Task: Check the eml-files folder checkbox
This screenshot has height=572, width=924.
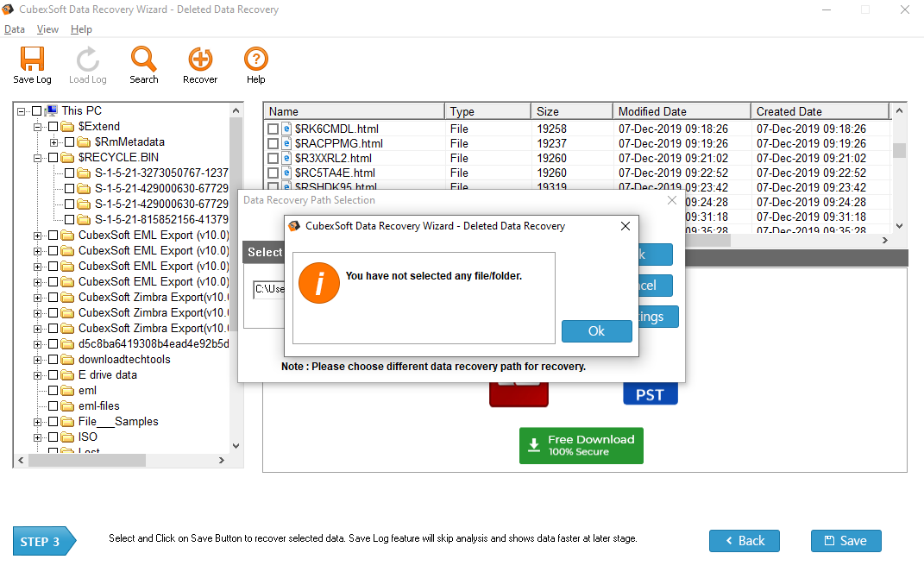Action: (52, 405)
